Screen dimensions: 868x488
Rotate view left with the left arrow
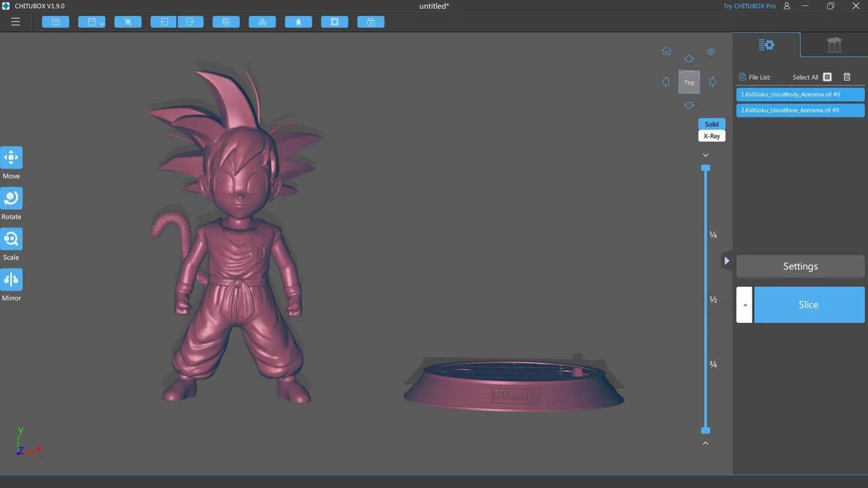666,82
